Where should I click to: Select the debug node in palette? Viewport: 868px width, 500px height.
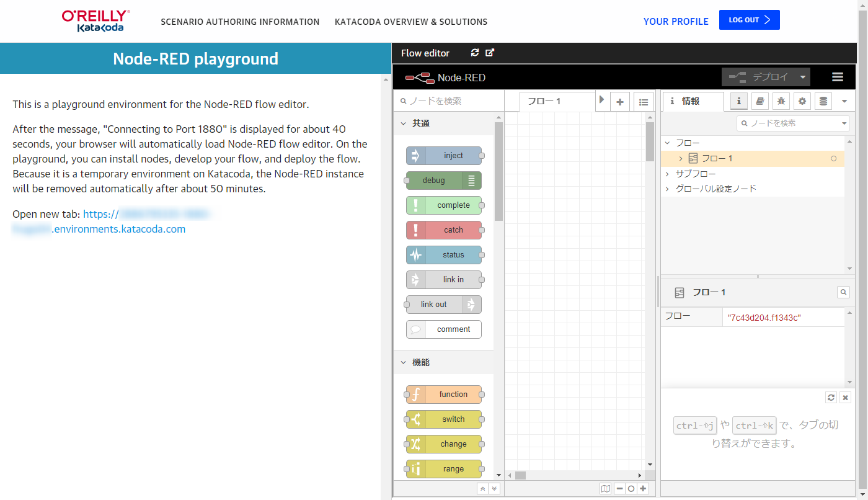(444, 181)
